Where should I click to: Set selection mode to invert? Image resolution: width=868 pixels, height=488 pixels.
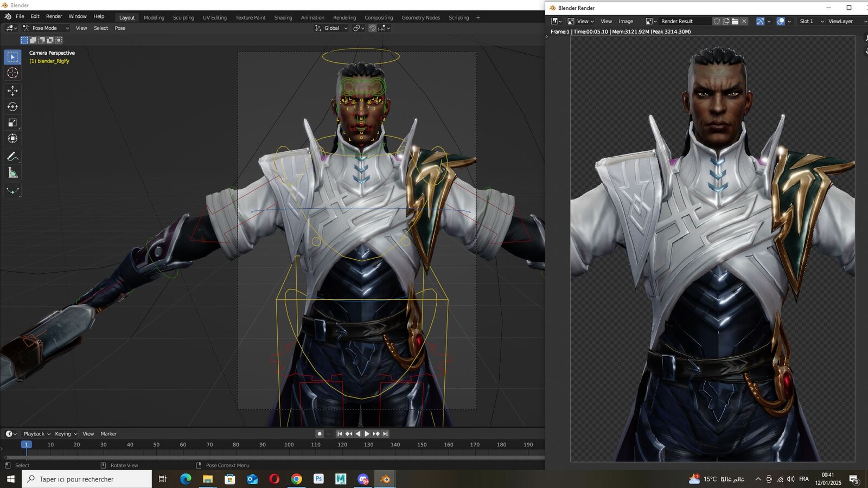coord(50,40)
